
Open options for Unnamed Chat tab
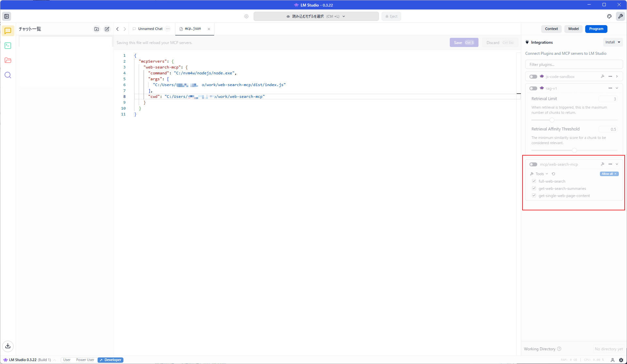click(168, 29)
